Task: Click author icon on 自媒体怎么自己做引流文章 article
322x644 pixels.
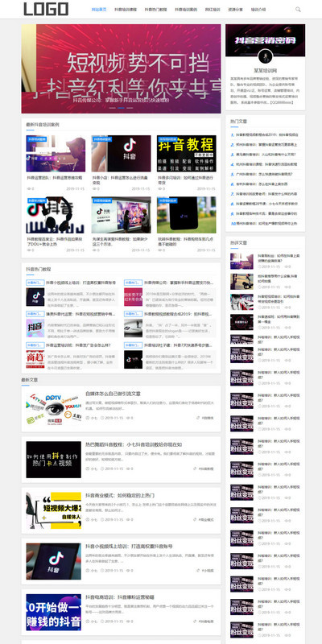Action: pos(88,418)
